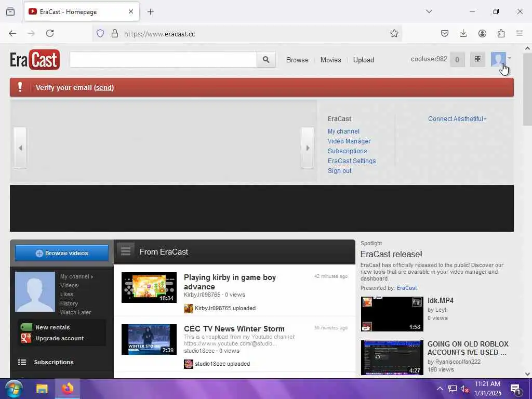The width and height of the screenshot is (532, 399).
Task: Click the user avatar in header
Action: click(x=498, y=59)
